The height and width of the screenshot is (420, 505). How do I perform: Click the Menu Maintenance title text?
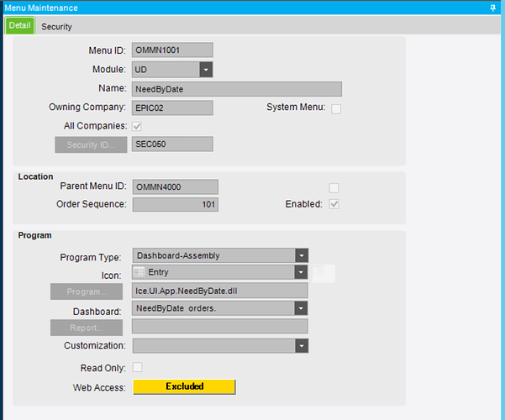[x=41, y=8]
